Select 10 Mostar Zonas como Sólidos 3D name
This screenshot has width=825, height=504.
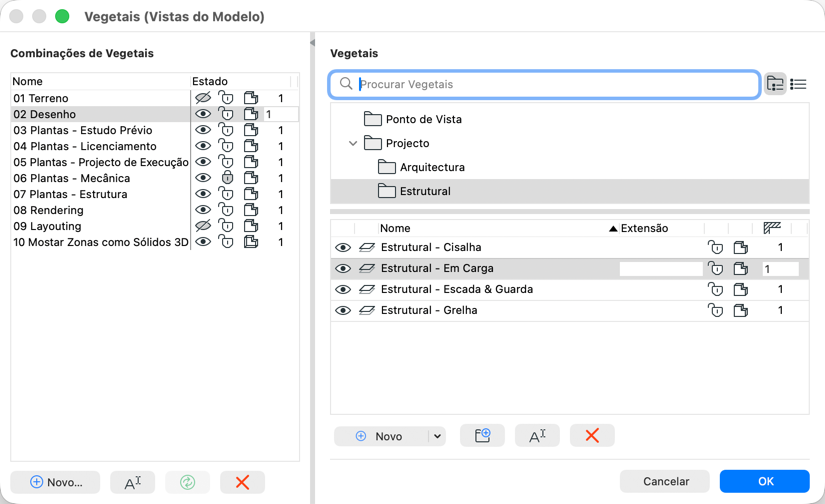point(100,242)
